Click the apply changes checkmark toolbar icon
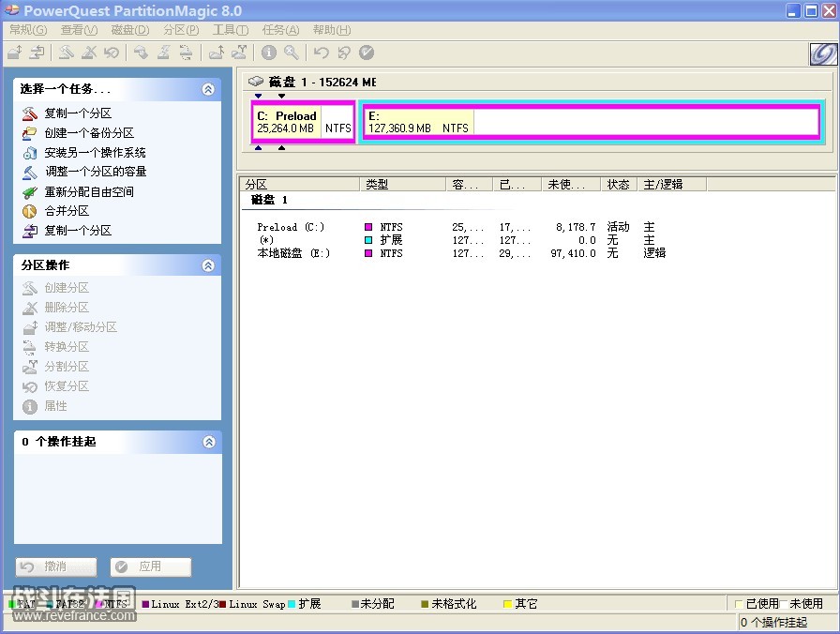Image resolution: width=840 pixels, height=634 pixels. click(367, 53)
